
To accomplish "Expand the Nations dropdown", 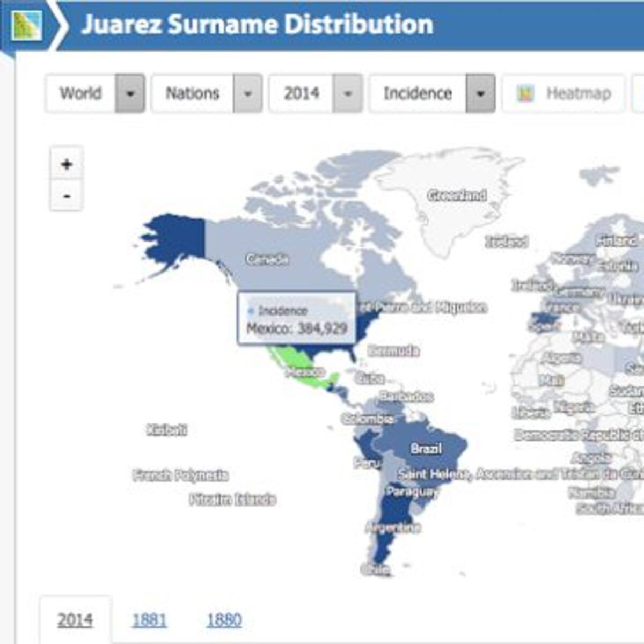I will tap(247, 94).
